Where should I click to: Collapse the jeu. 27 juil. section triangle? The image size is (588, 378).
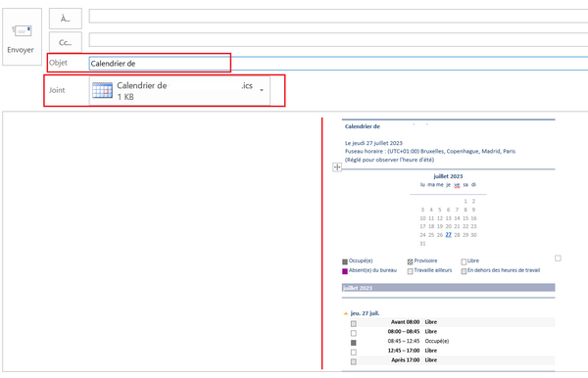click(x=345, y=313)
